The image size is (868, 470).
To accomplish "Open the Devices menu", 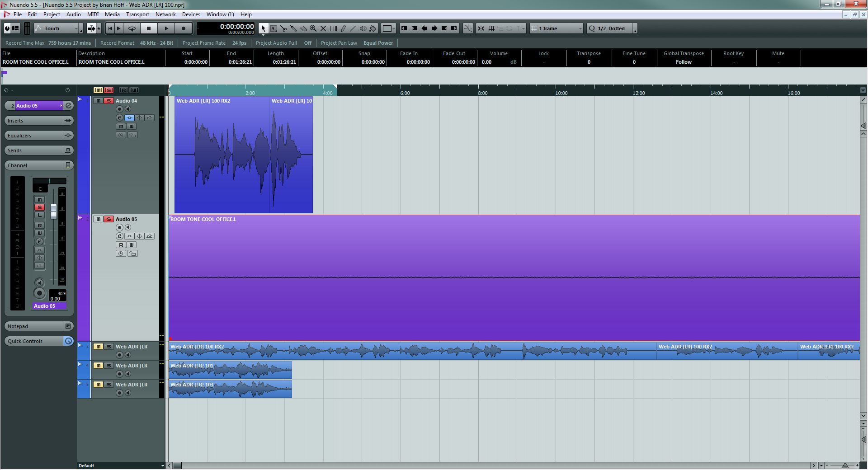I will coord(191,14).
